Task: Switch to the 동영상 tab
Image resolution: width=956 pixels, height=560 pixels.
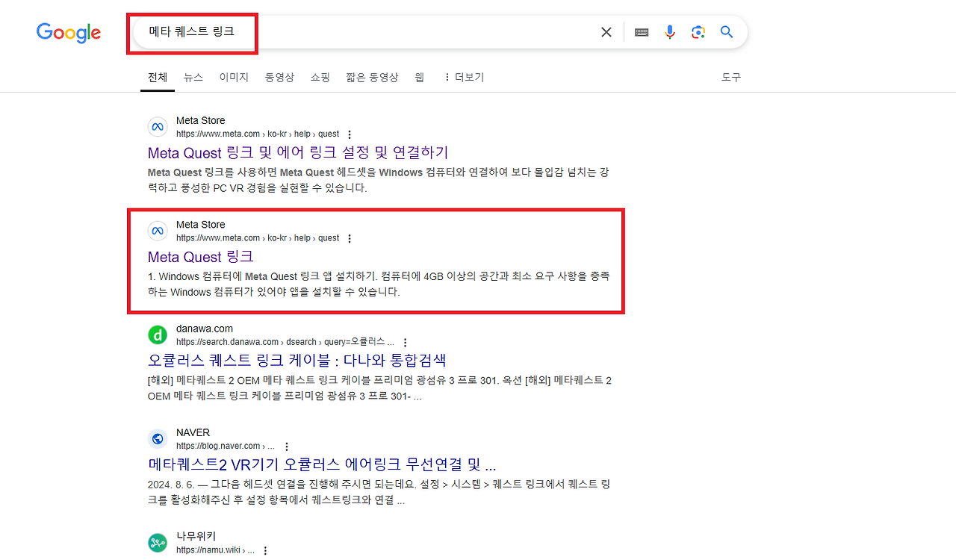Action: pyautogui.click(x=279, y=77)
